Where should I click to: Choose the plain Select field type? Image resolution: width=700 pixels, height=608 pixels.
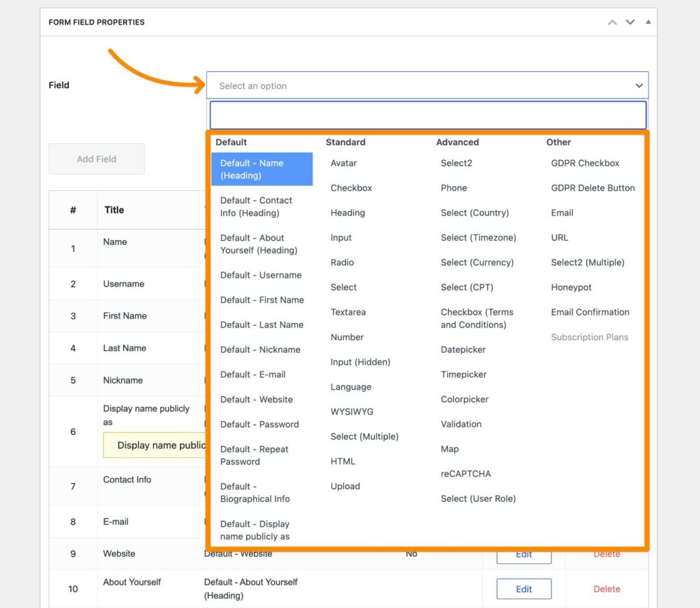[344, 288]
